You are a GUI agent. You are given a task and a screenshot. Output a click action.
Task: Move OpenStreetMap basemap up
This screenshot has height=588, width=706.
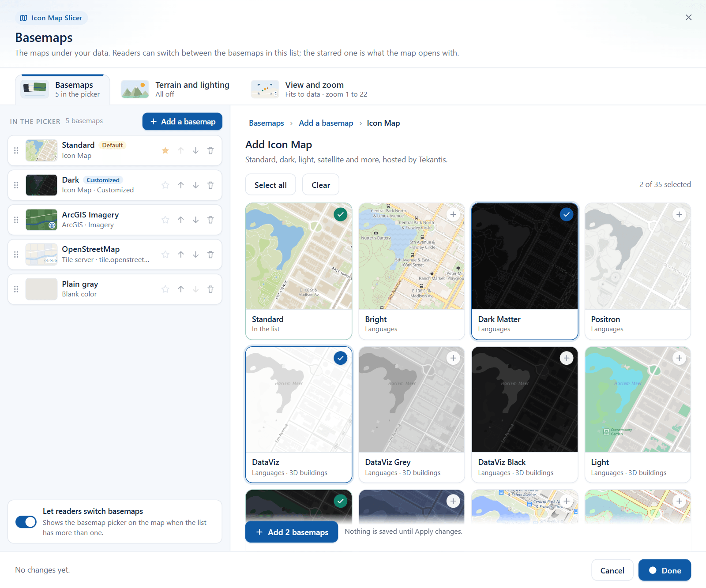181,255
